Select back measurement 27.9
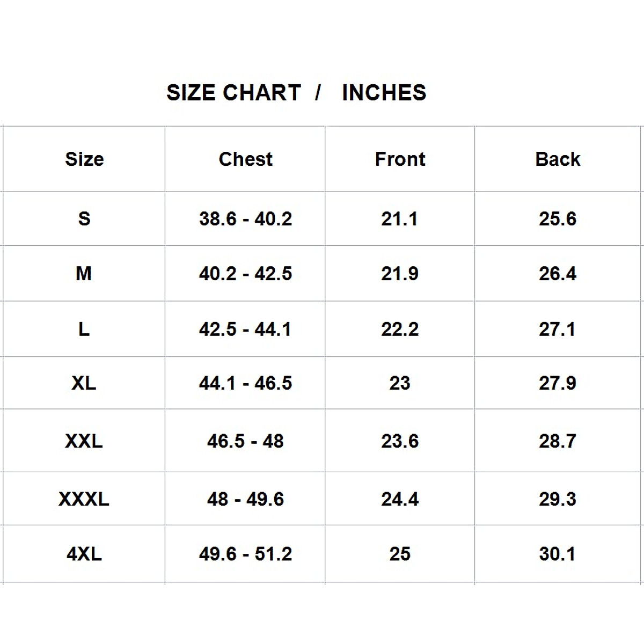The height and width of the screenshot is (644, 644). click(558, 383)
